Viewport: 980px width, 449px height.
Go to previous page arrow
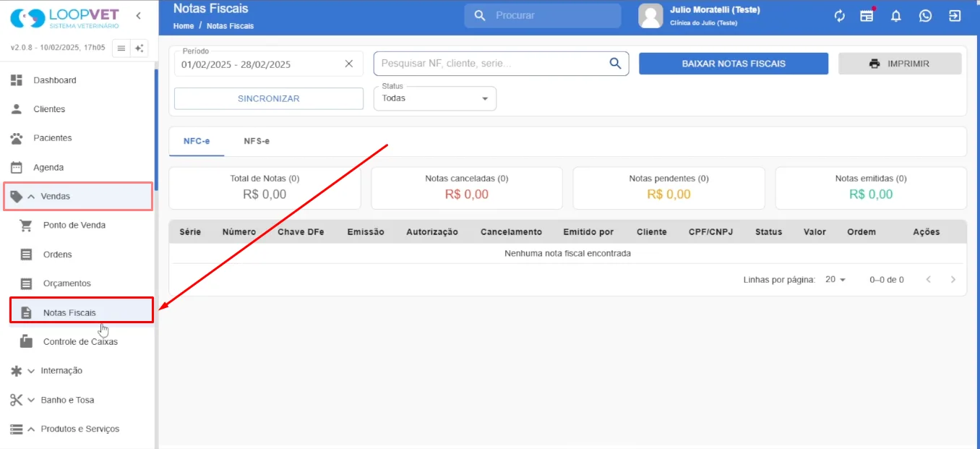929,280
